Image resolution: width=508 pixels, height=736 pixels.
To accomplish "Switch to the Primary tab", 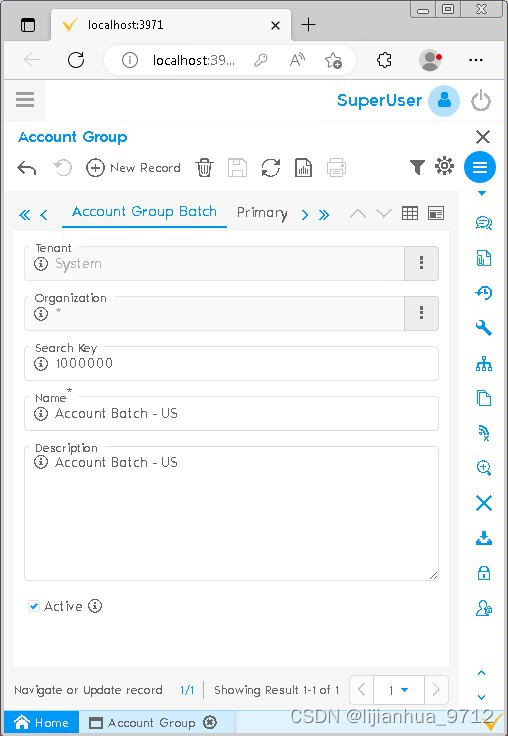I will (x=262, y=213).
